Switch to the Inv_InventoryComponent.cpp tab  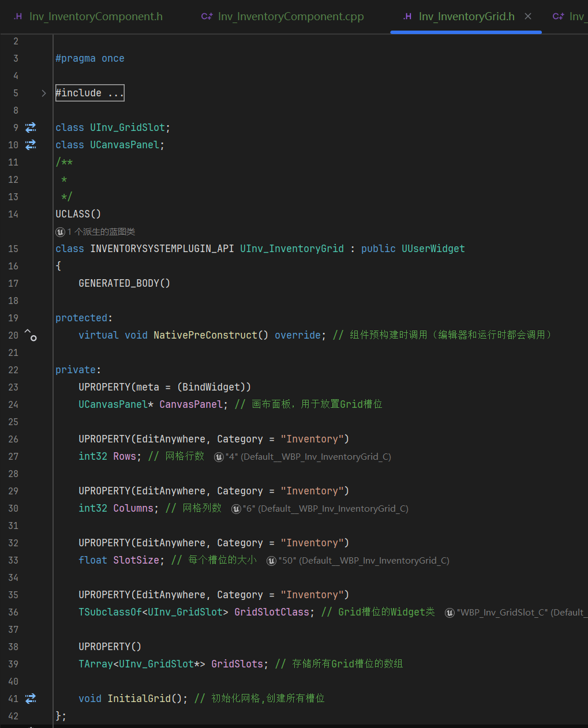283,17
